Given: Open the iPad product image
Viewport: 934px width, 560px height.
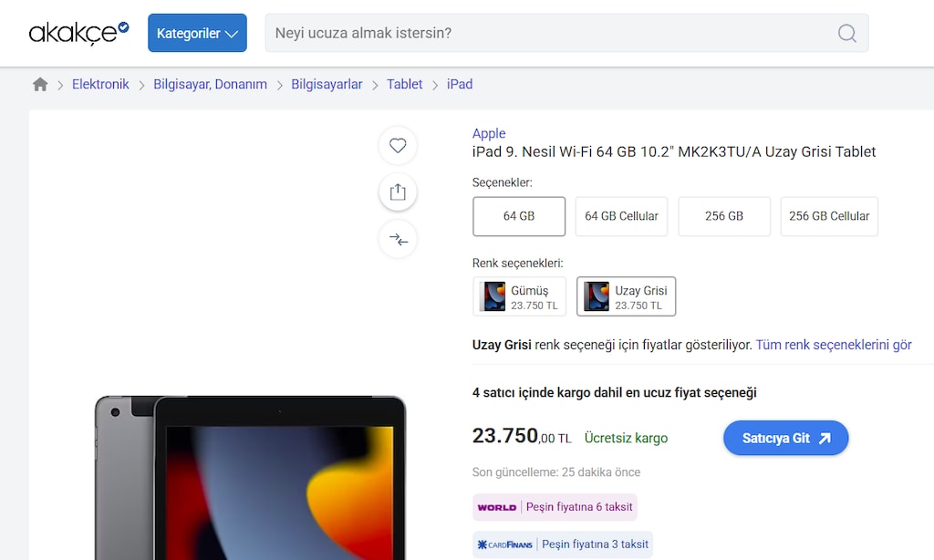Looking at the screenshot, I should (250, 477).
